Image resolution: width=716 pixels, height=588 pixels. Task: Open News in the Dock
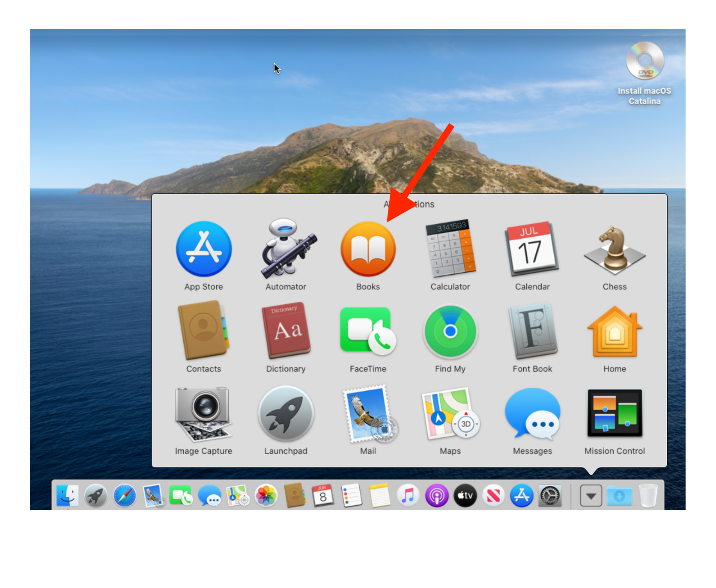click(x=493, y=496)
